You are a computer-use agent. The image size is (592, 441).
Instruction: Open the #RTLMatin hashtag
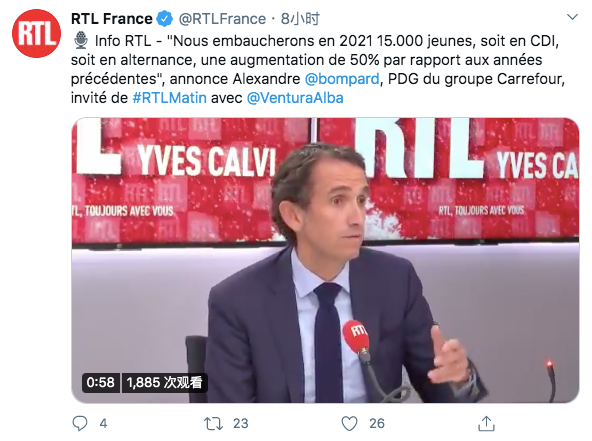[170, 98]
